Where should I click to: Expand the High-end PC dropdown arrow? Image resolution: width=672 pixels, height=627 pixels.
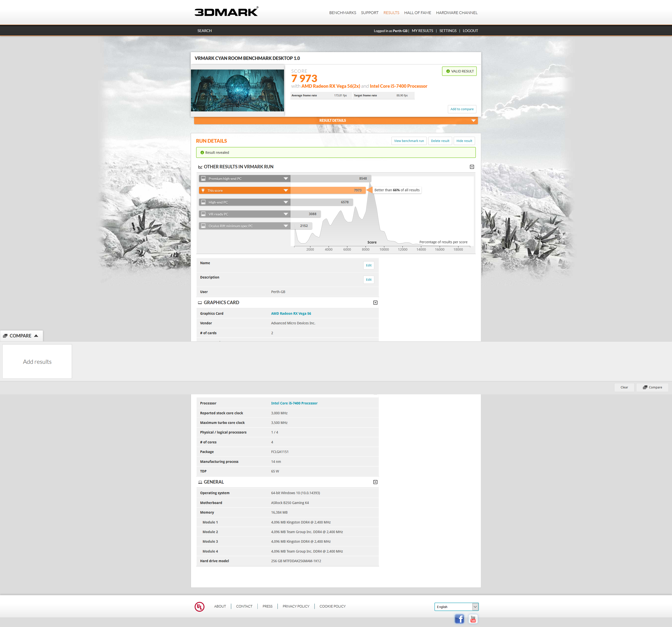286,202
